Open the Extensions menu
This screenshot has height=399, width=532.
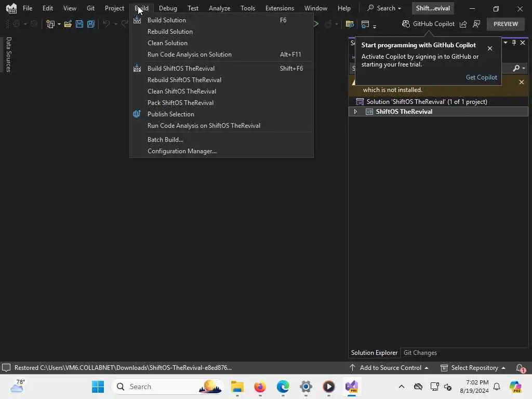(x=280, y=8)
